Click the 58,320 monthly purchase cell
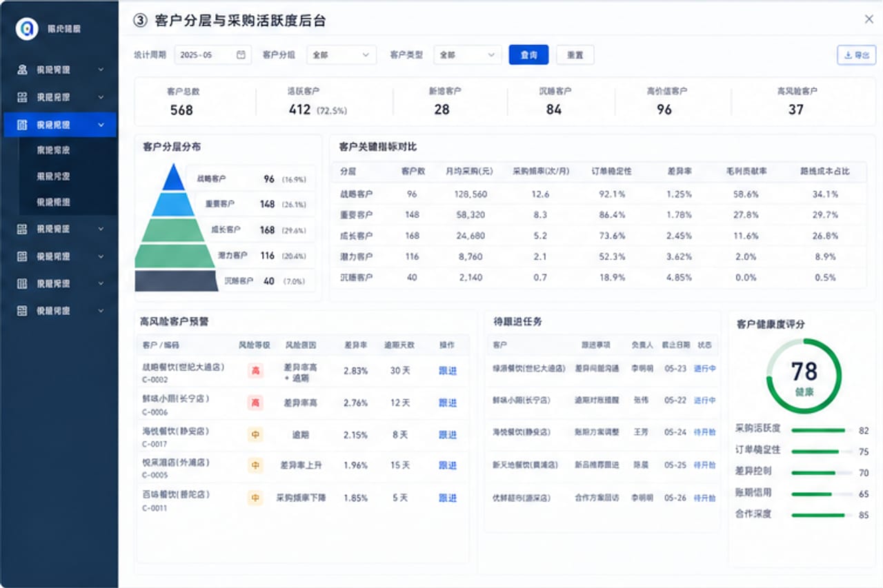Screen dimensions: 883x588 point(471,215)
